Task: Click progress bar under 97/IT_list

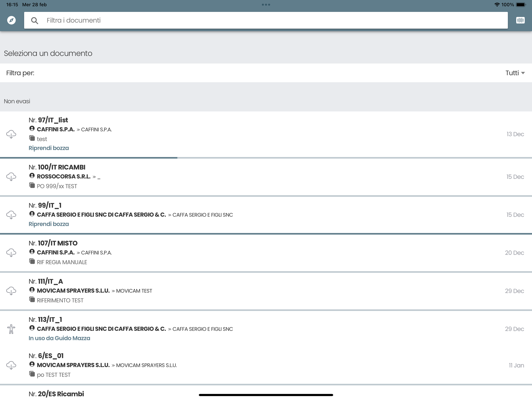Action: tap(266, 158)
